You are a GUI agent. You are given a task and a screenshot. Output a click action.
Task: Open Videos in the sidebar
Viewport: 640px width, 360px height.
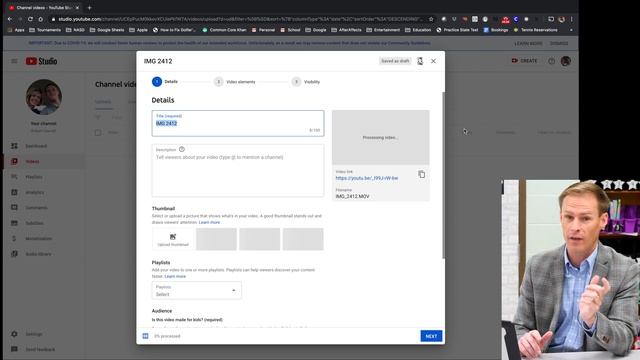pyautogui.click(x=43, y=161)
